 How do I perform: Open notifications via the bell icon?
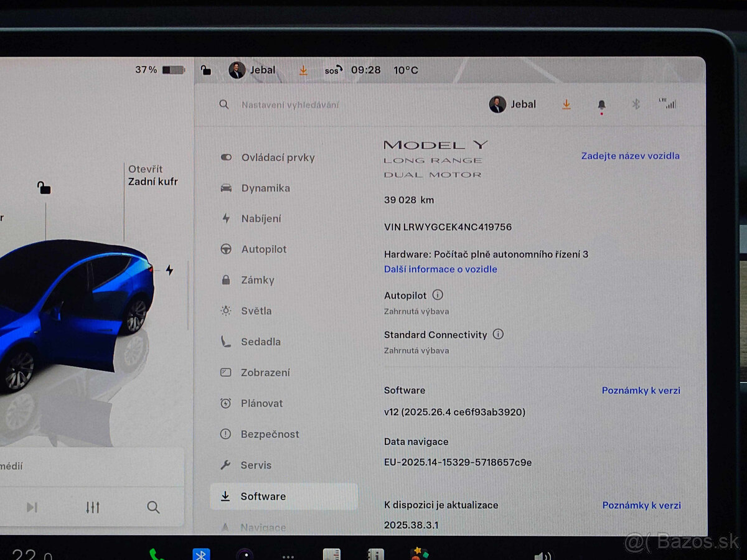click(x=601, y=104)
